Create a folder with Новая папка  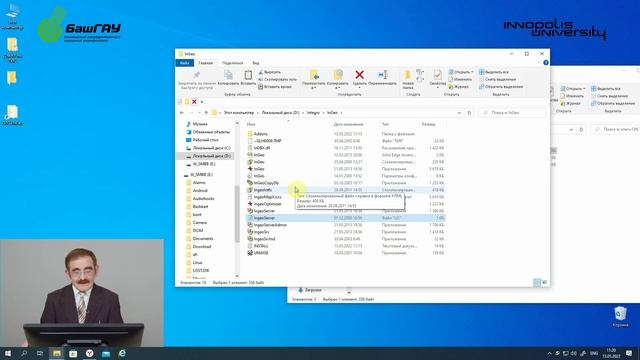408,79
